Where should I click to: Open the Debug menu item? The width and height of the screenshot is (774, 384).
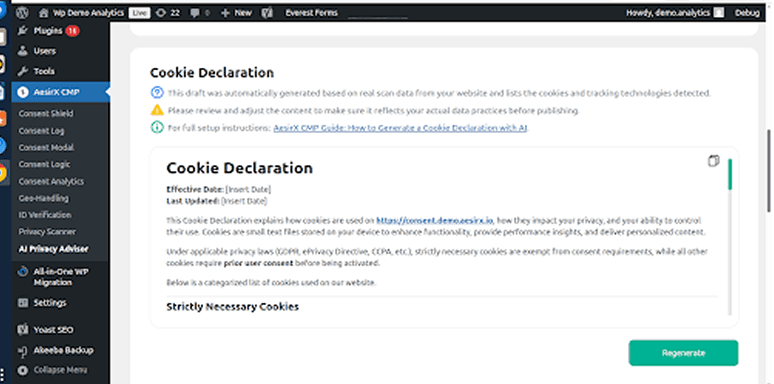(x=747, y=13)
